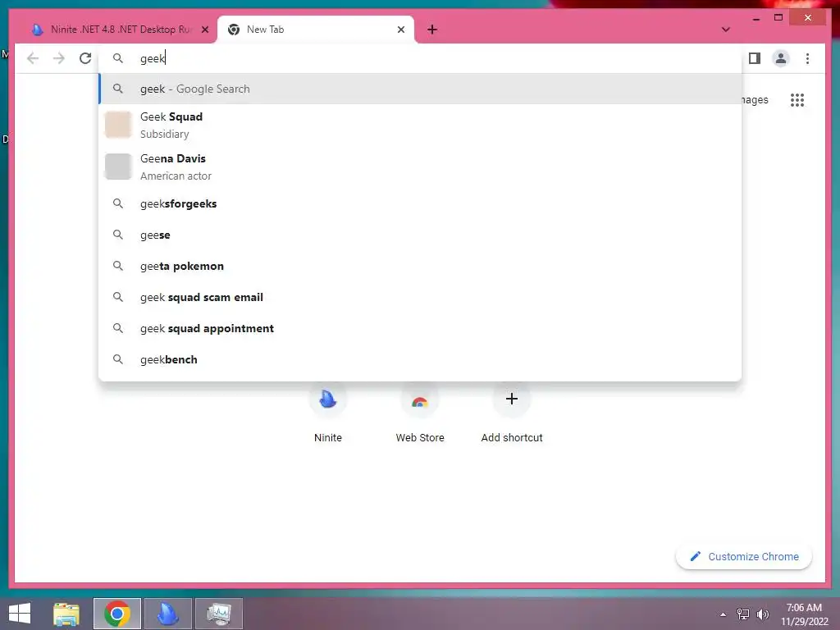
Task: Choose geek squad scam email suggestion
Action: [421, 297]
